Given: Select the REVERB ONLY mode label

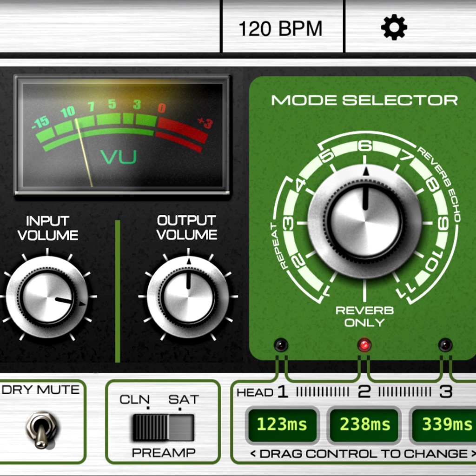Looking at the screenshot, I should tap(364, 316).
